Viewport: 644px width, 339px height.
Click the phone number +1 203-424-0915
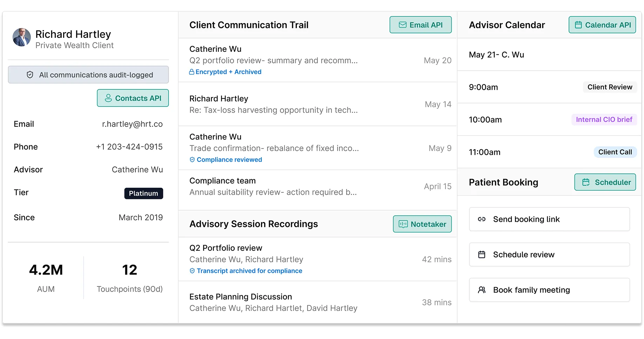tap(129, 147)
